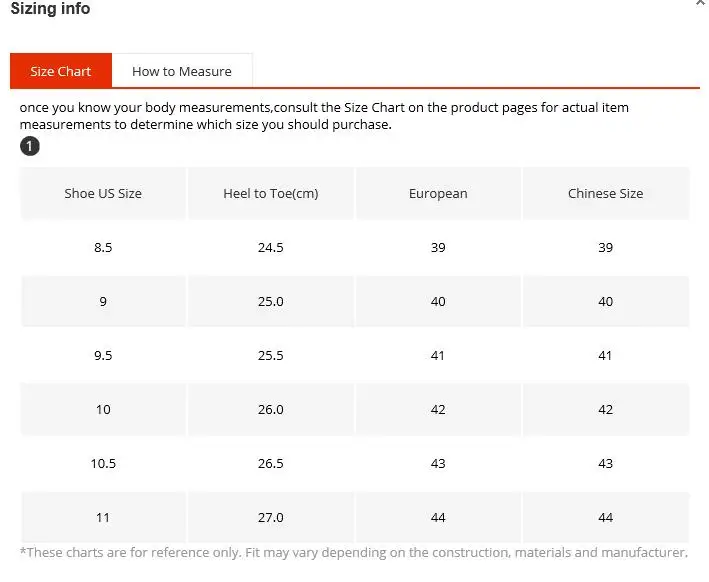The width and height of the screenshot is (709, 582).
Task: Click the 26.0 heel to toe value
Action: point(271,409)
